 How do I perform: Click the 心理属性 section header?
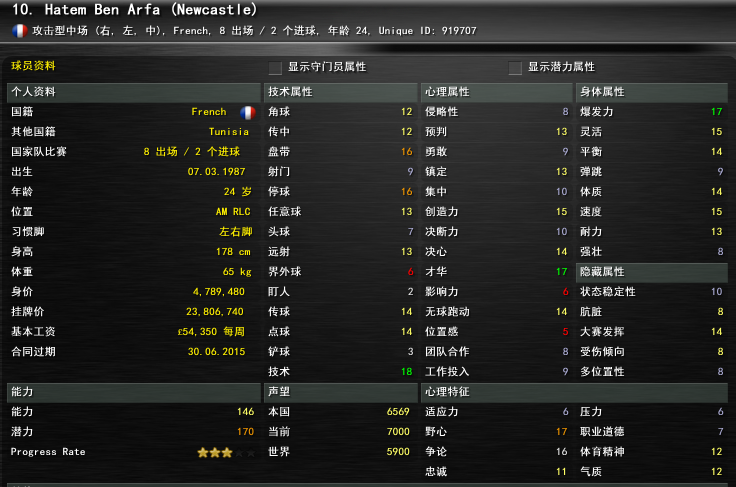pyautogui.click(x=497, y=92)
